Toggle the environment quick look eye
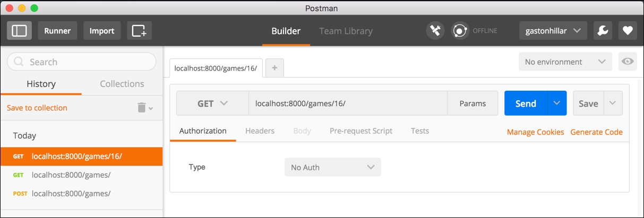Image resolution: width=644 pixels, height=218 pixels. click(x=628, y=62)
